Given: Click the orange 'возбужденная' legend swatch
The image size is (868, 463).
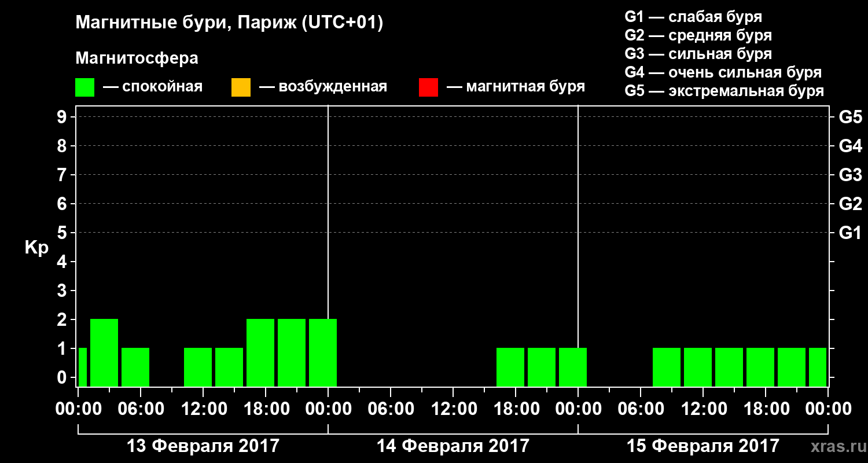Looking at the screenshot, I should tap(241, 87).
